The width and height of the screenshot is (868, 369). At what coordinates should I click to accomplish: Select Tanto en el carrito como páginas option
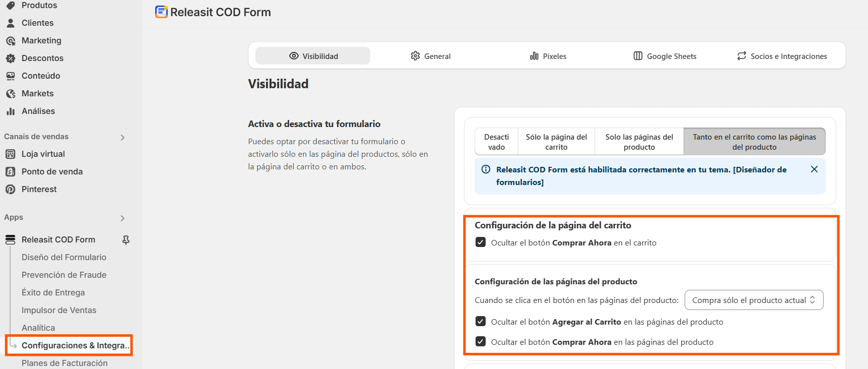(x=755, y=142)
